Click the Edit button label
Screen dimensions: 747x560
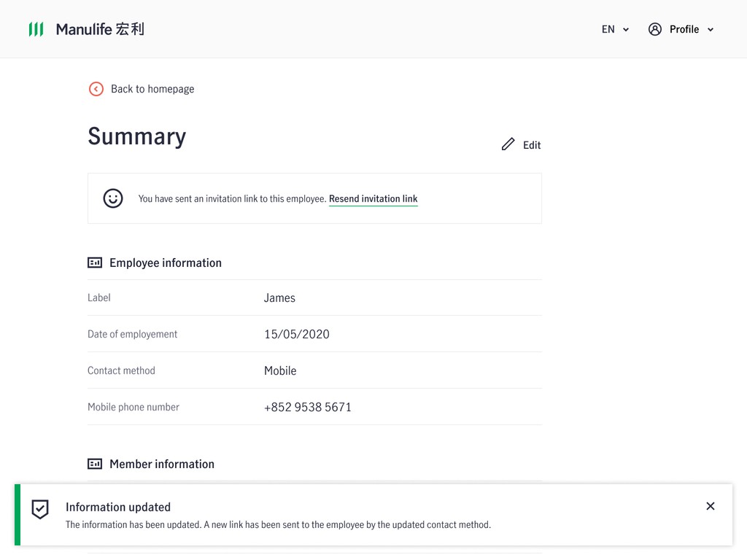pyautogui.click(x=532, y=145)
